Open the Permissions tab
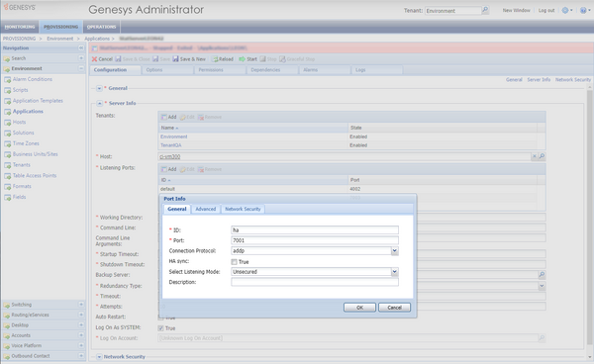This screenshot has height=364, width=594. click(220, 70)
